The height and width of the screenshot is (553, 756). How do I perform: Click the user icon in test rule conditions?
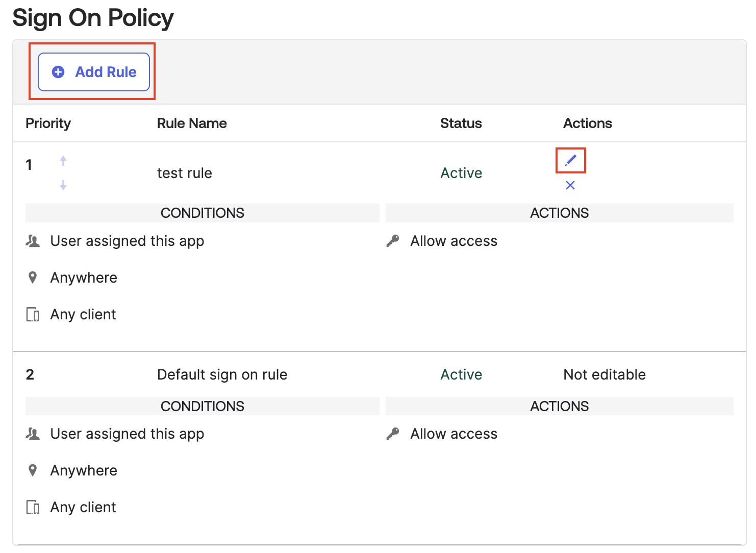(33, 241)
